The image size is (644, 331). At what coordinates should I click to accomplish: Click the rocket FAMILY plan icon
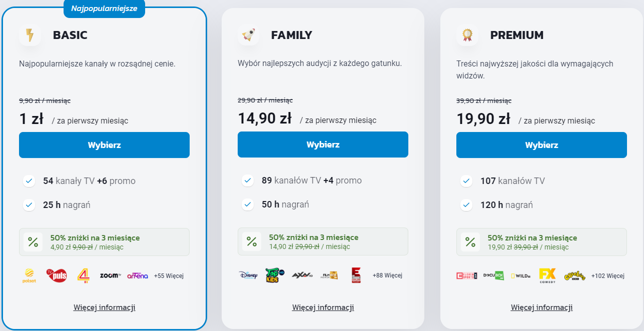248,35
